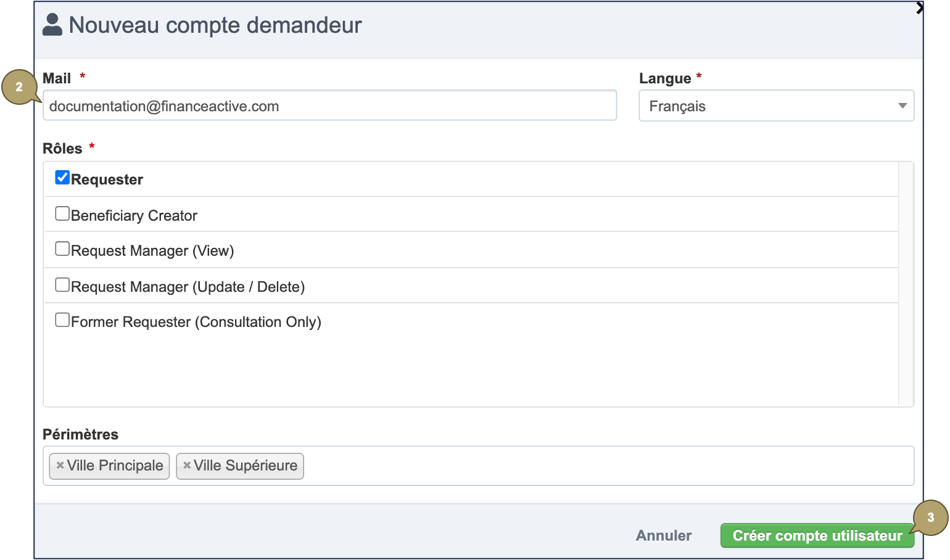Image resolution: width=950 pixels, height=560 pixels.
Task: Close the new requester account dialog
Action: point(919,8)
